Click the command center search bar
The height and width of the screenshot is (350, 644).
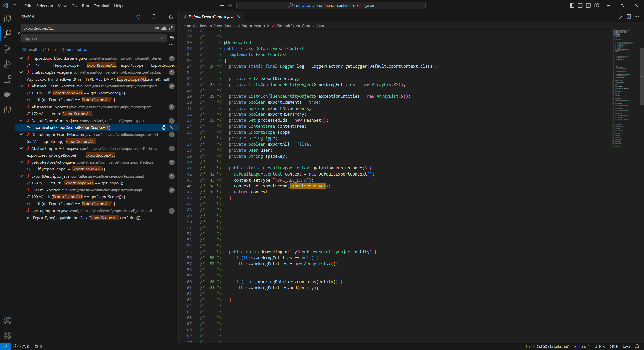coord(331,5)
